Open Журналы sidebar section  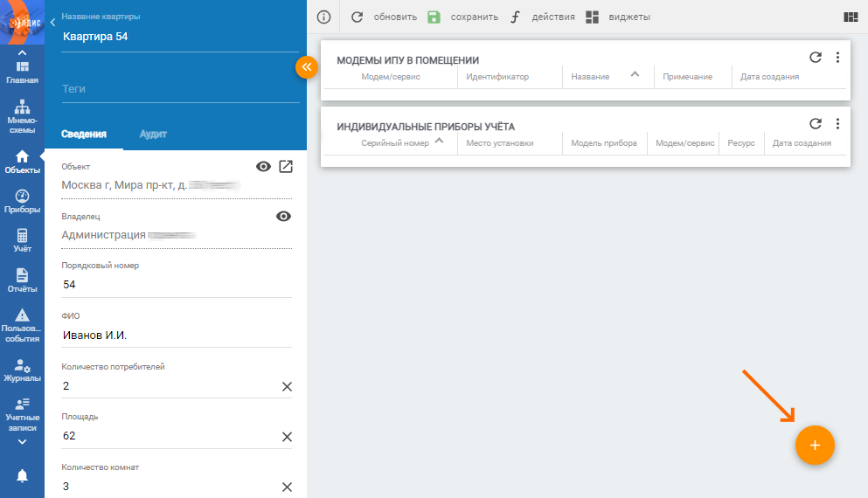click(22, 370)
